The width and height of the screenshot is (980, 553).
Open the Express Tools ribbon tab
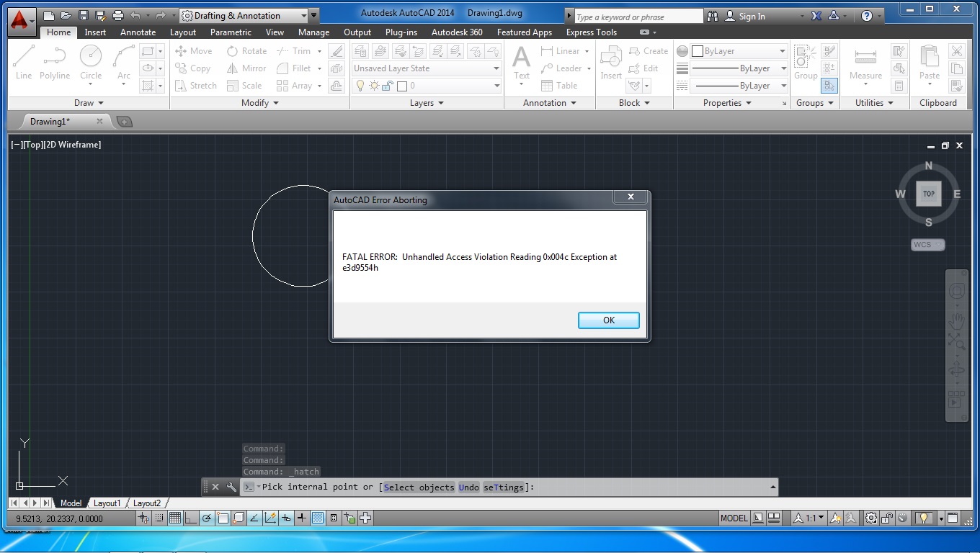point(592,32)
